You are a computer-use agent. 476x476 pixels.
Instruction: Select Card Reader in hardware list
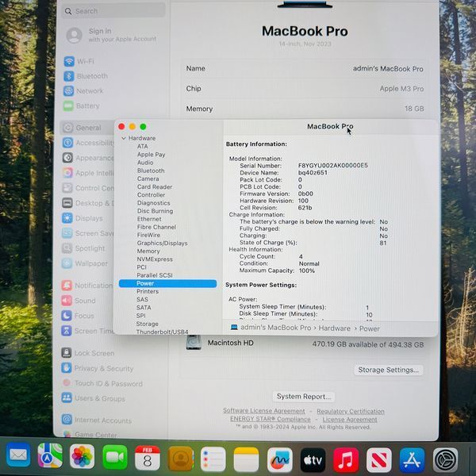point(155,186)
